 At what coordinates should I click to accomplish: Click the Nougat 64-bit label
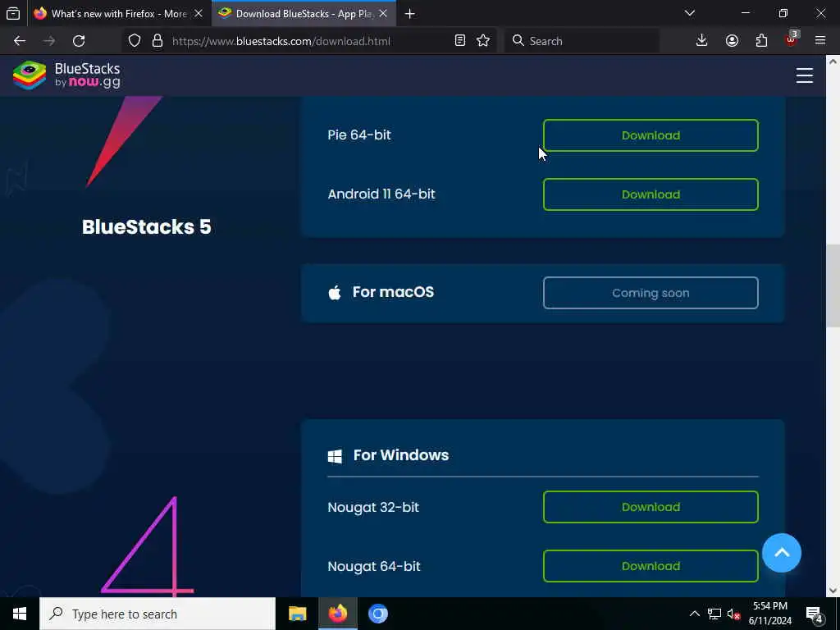[374, 566]
